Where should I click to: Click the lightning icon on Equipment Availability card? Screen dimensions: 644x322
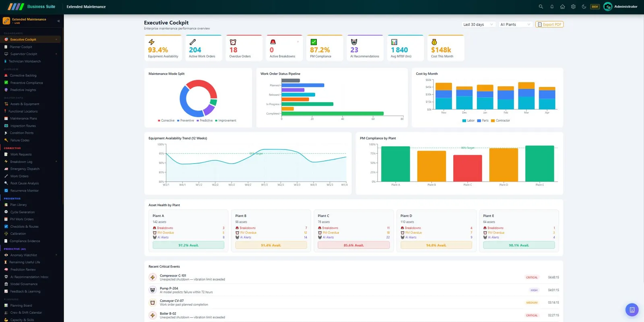click(x=151, y=42)
